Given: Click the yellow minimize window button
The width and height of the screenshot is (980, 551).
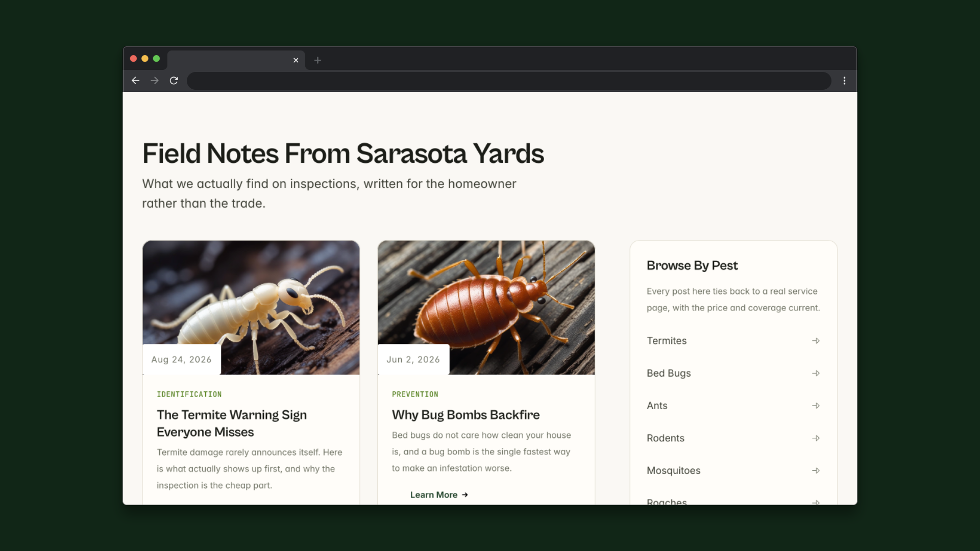Looking at the screenshot, I should pyautogui.click(x=145, y=59).
